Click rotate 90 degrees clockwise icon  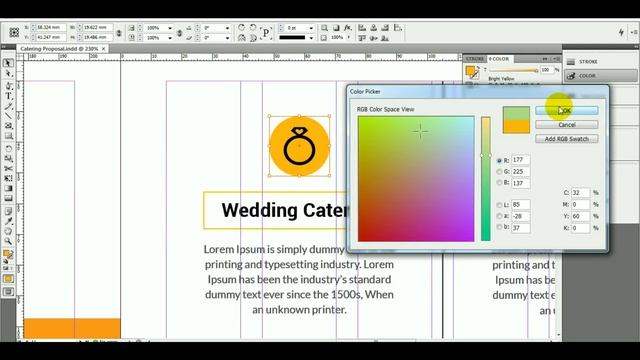point(241,27)
